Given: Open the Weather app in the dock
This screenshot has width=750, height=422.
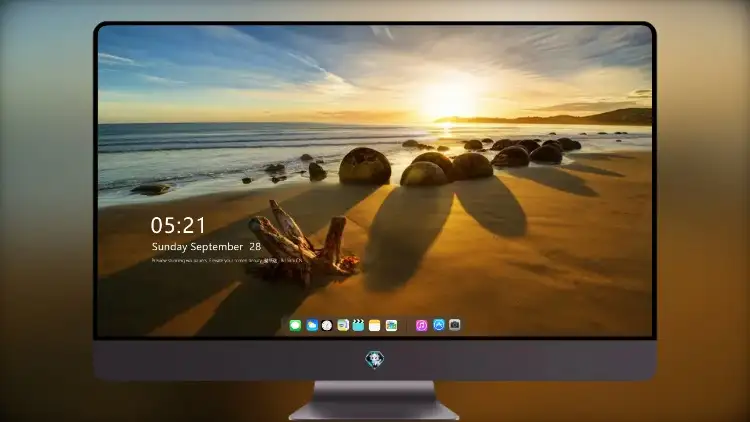Looking at the screenshot, I should coord(312,325).
